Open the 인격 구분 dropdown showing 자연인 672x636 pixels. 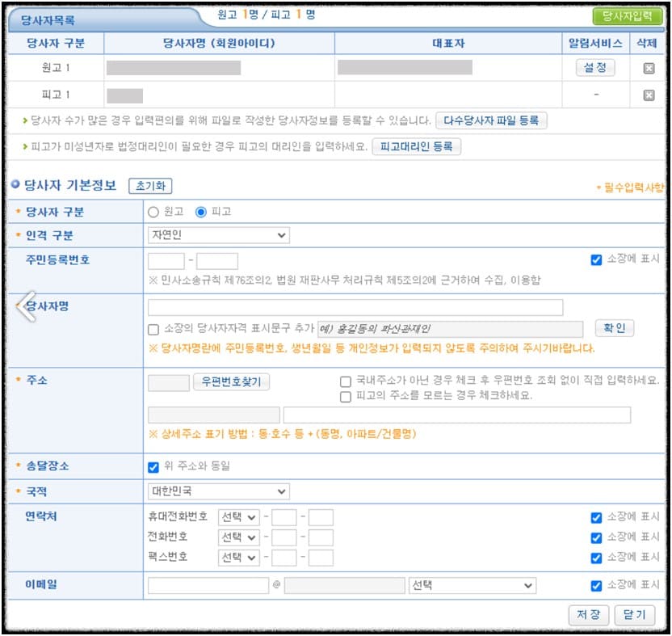tap(219, 235)
